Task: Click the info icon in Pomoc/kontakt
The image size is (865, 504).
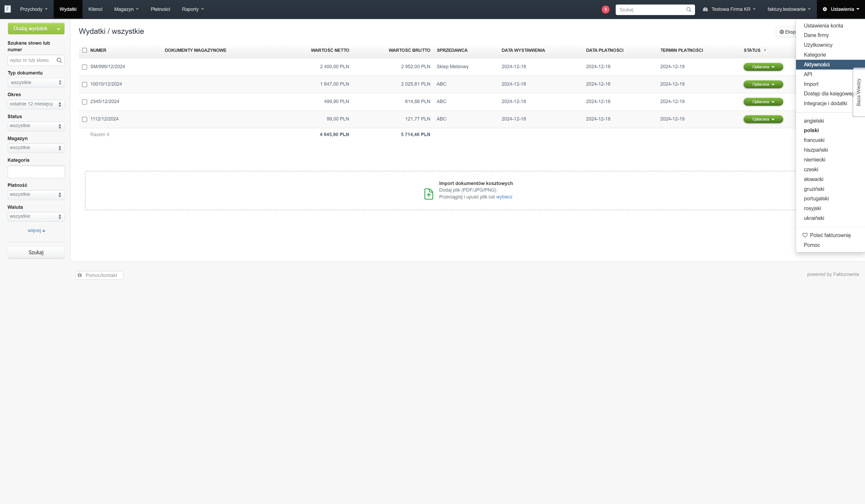Action: 80,275
